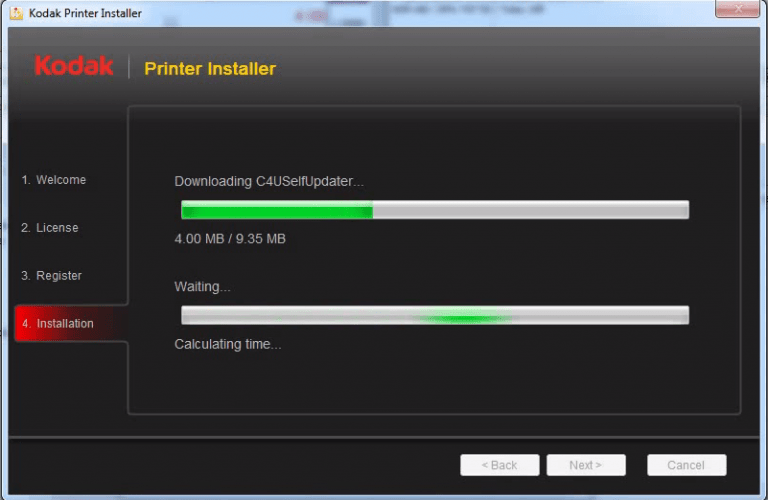Click the 'Waiting...' status text
The image size is (768, 500).
(x=202, y=286)
